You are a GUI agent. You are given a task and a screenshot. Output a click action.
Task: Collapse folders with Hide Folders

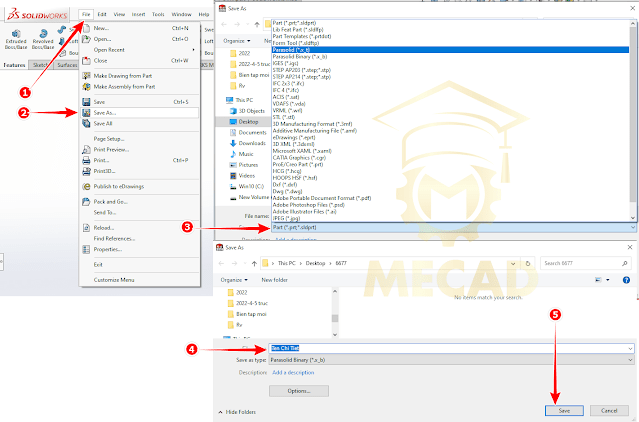(x=237, y=412)
